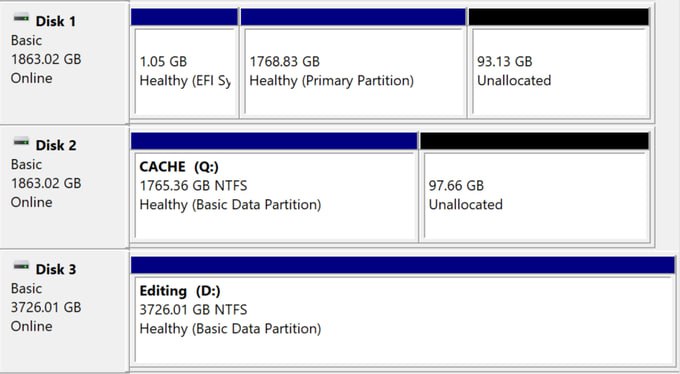Select the 1.05 GB EFI System partition
Image resolution: width=680 pixels, height=374 pixels.
point(185,72)
